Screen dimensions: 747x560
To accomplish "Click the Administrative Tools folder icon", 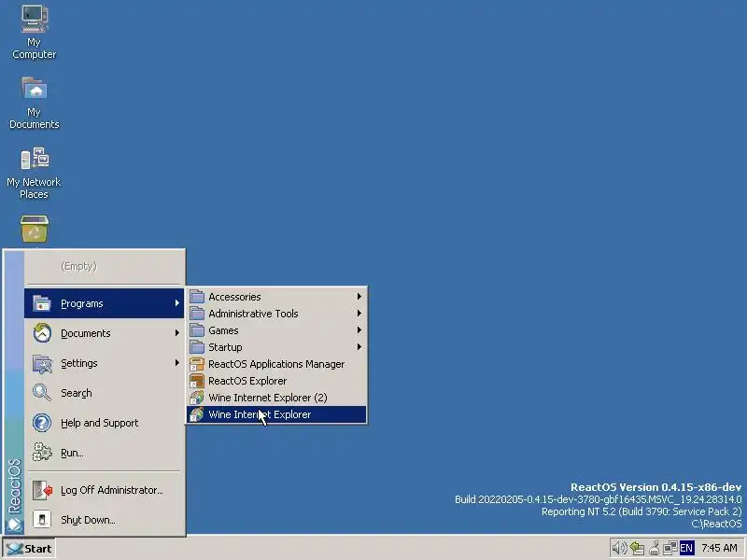I will pos(197,314).
